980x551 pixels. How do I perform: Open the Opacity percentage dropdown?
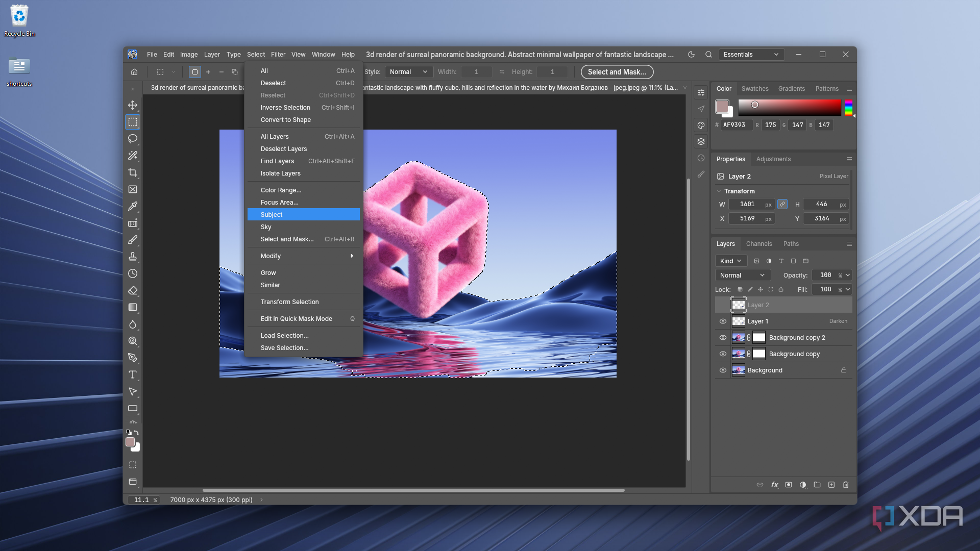click(848, 275)
